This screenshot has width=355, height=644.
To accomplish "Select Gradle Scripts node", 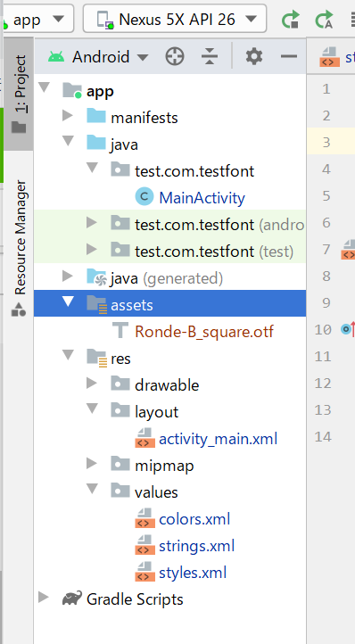I will coord(135,599).
